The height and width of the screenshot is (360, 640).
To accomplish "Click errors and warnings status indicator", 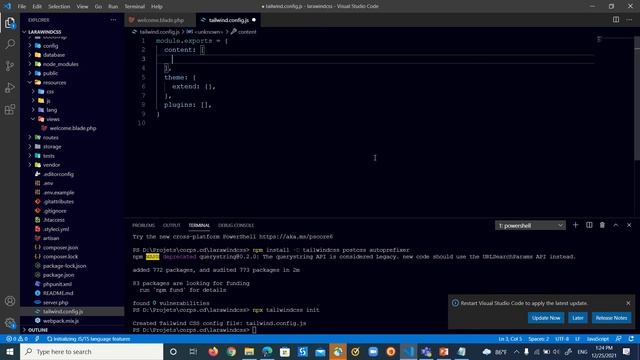I will tap(17, 339).
